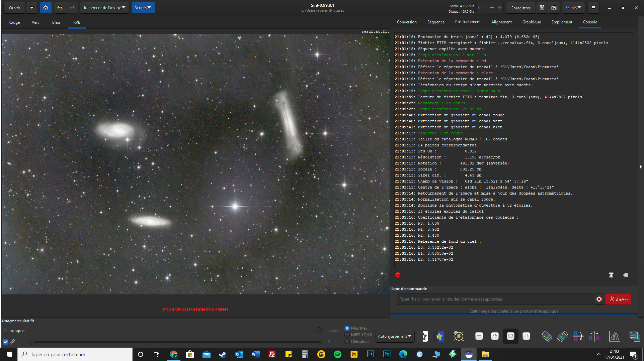Switch to the Empilement tab
Image resolution: width=644 pixels, height=361 pixels.
pyautogui.click(x=562, y=22)
